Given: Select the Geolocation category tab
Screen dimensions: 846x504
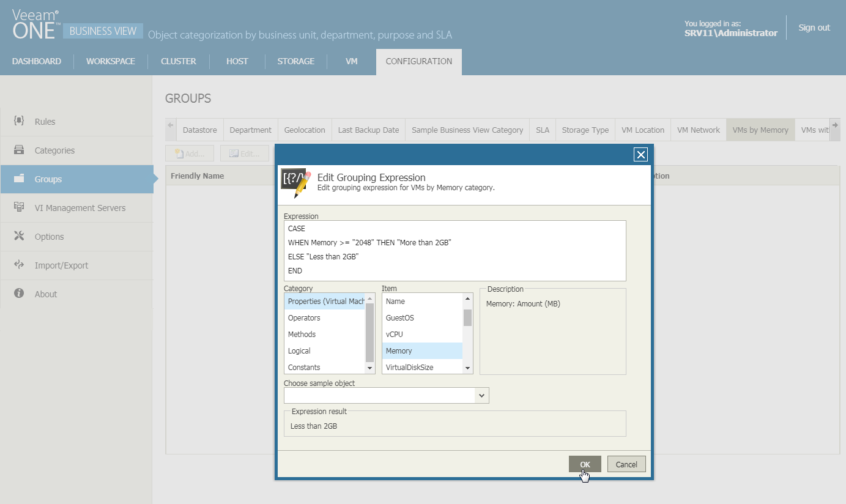Looking at the screenshot, I should 305,130.
